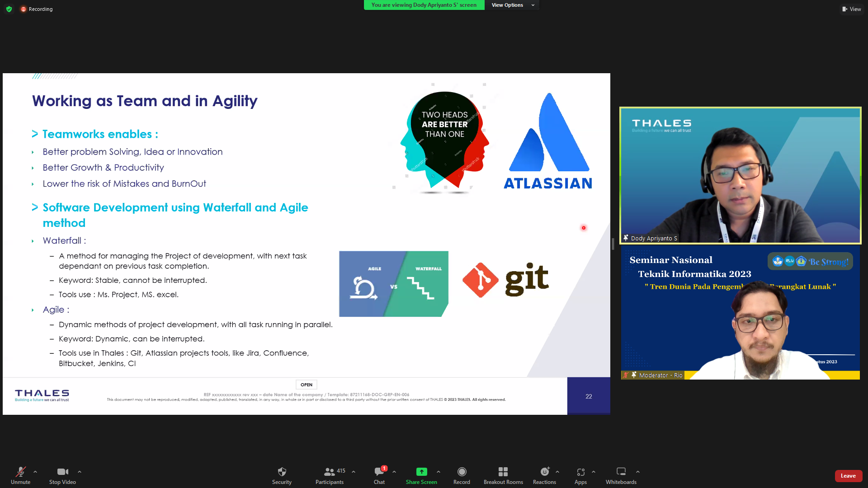This screenshot has height=488, width=868.
Task: Click green Share Screen icon
Action: coord(421,472)
